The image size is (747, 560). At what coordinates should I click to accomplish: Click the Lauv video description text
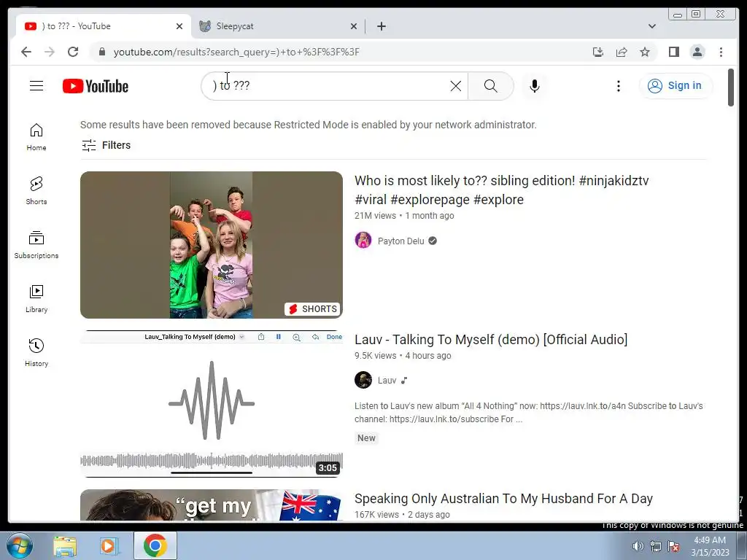(528, 413)
